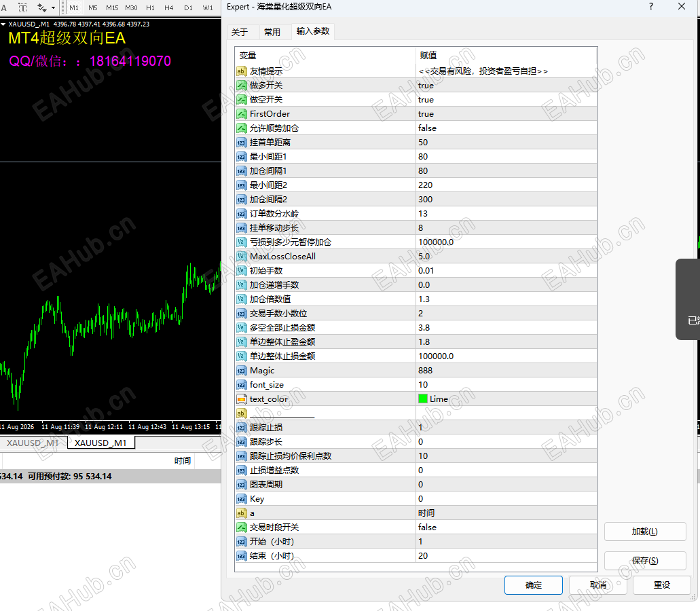Edit the 初始手数 value 0.01
Image resolution: width=700 pixels, height=611 pixels.
[x=506, y=271]
